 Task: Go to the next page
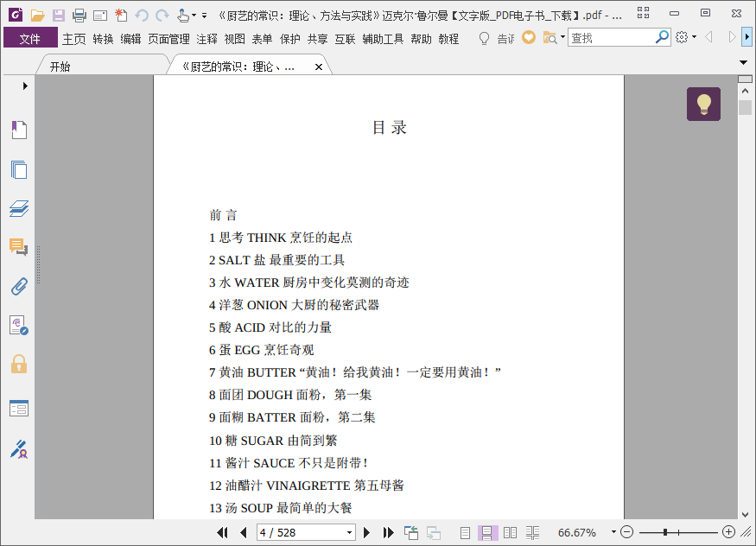pos(366,532)
